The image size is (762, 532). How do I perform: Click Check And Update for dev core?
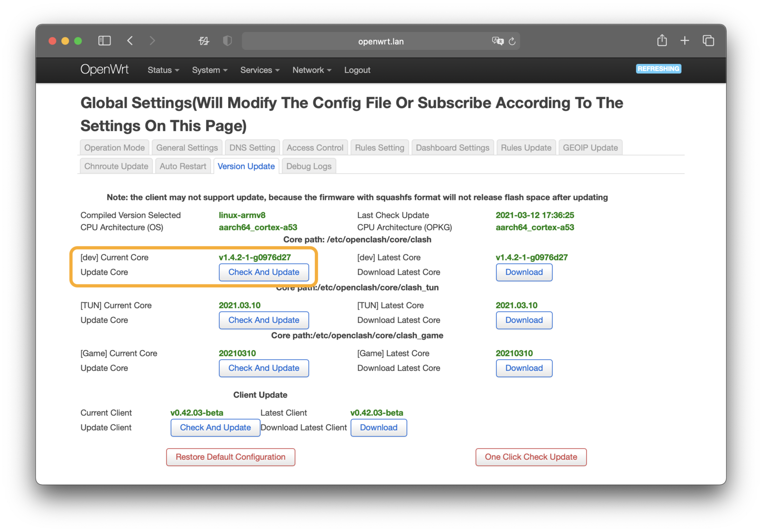(x=264, y=272)
